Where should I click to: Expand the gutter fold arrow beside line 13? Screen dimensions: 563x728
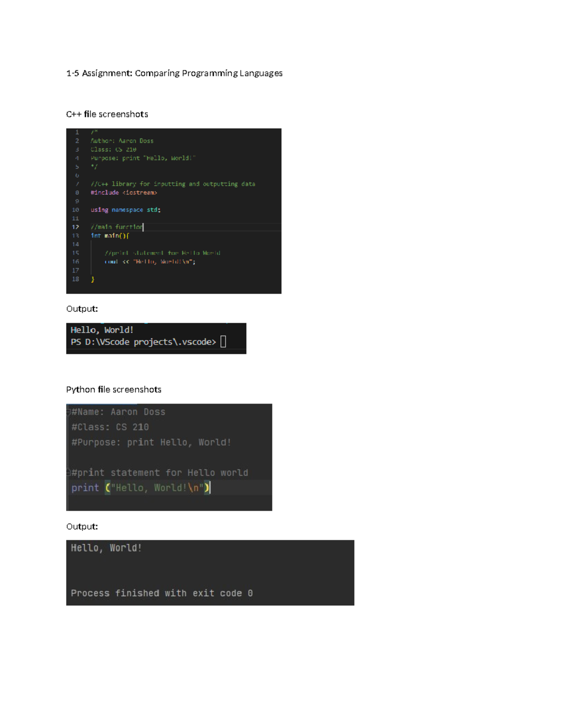click(x=84, y=236)
